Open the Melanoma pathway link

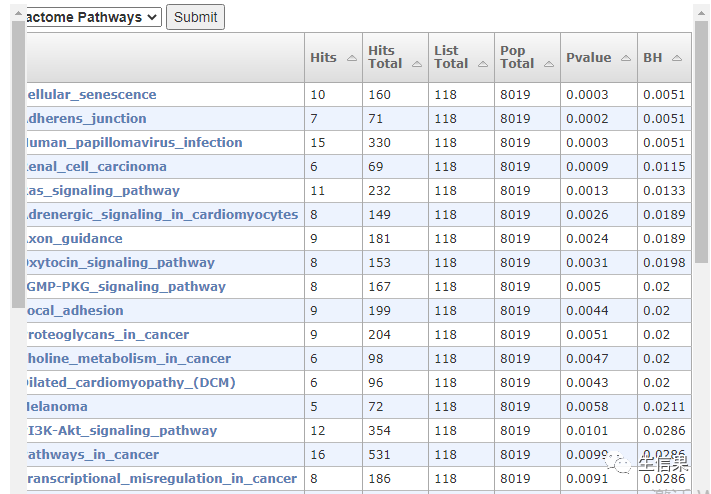[57, 407]
